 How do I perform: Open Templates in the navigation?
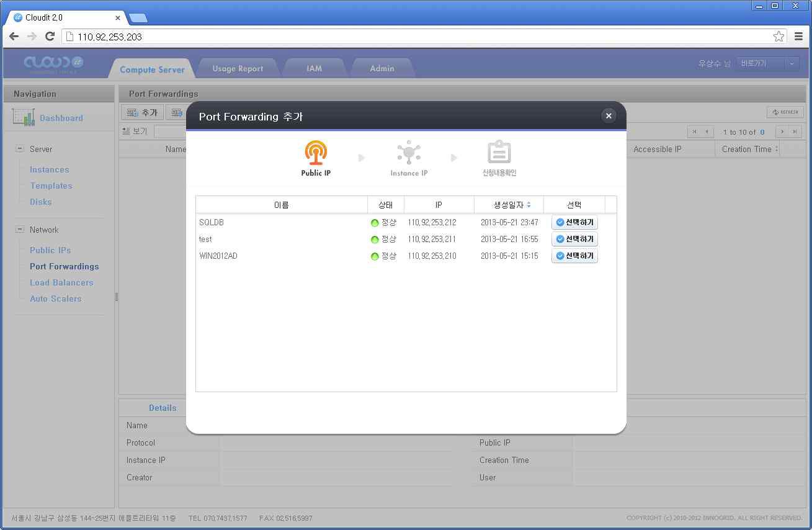click(x=51, y=186)
